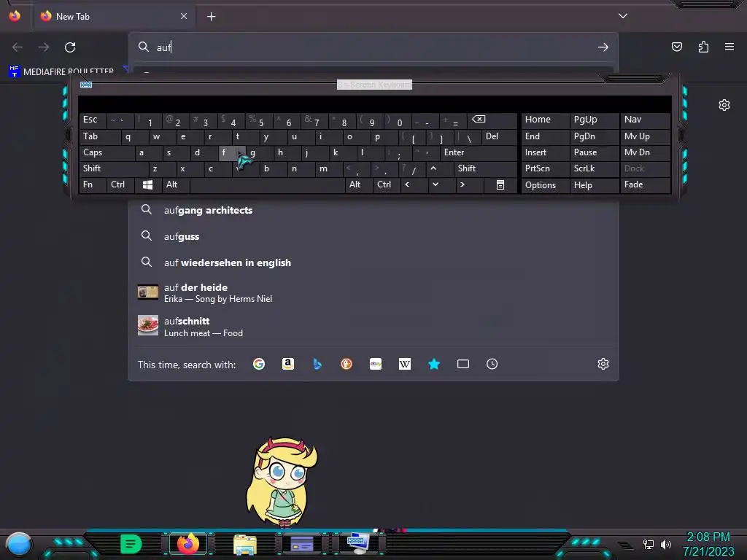Click the Home key on keyboard
747x560 pixels.
pos(545,120)
